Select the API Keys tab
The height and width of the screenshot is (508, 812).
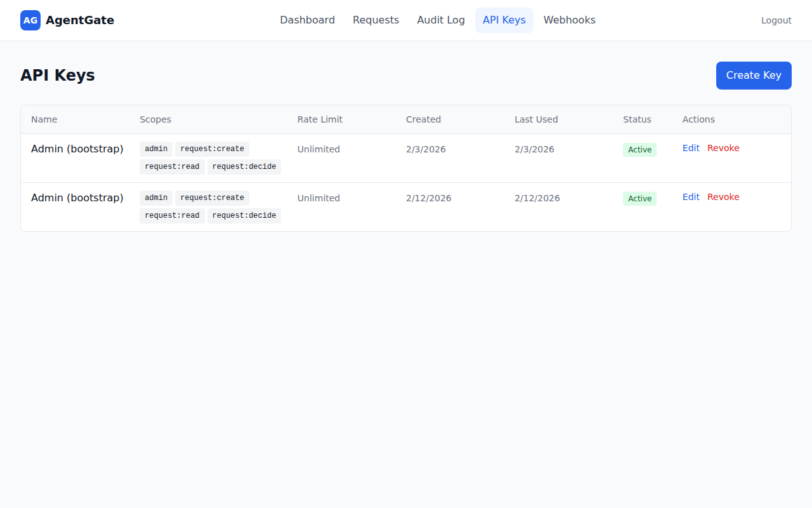(504, 20)
